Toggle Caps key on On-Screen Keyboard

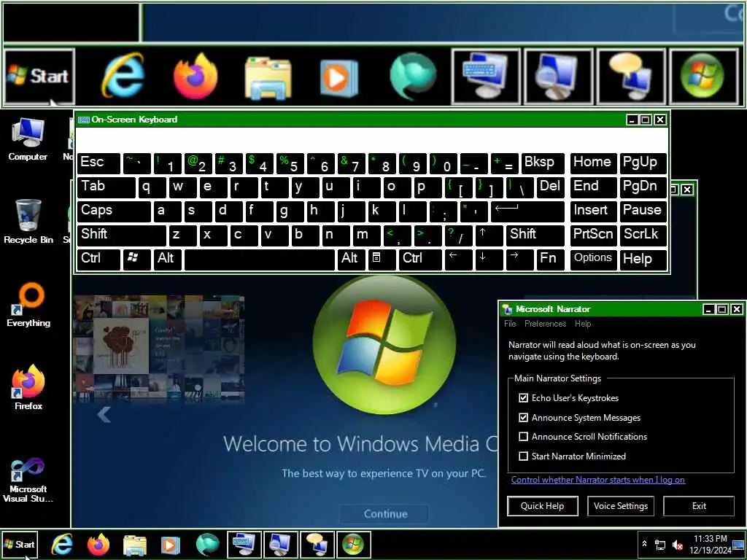(114, 211)
